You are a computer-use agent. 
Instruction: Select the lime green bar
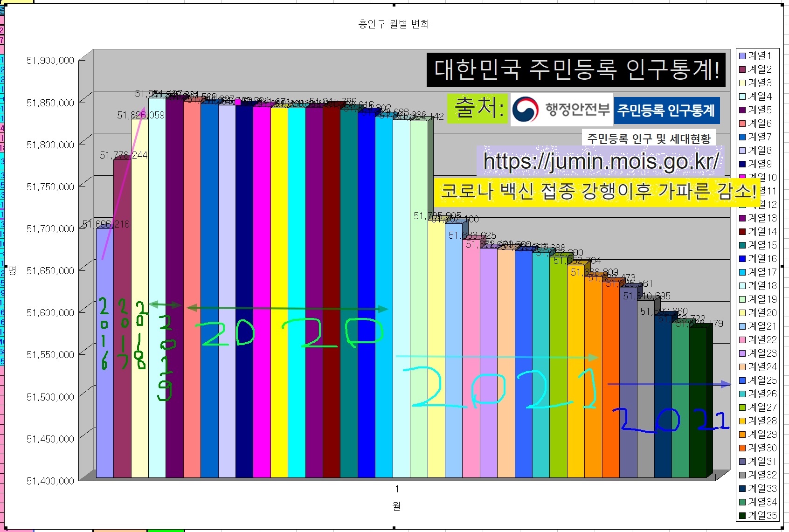(558, 367)
